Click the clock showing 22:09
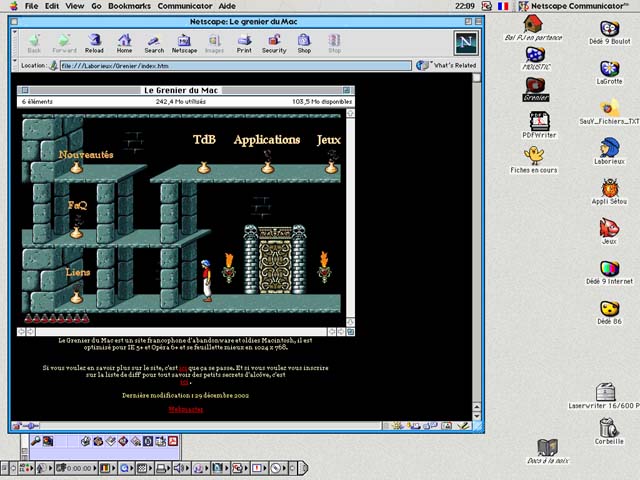 [x=464, y=6]
